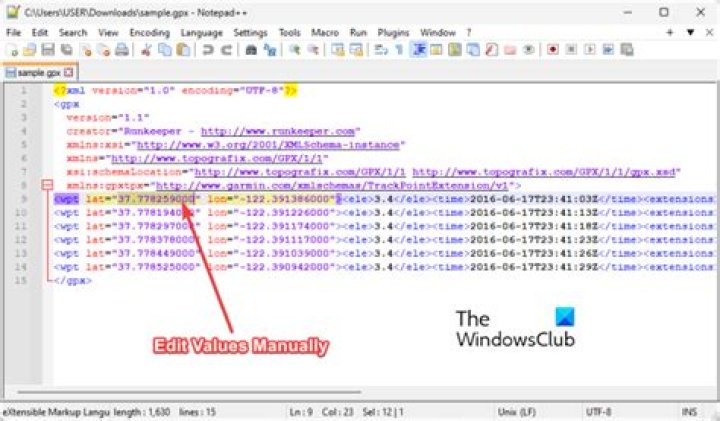Open the document list dropdown arrow
The width and height of the screenshot is (720, 421).
click(x=684, y=33)
